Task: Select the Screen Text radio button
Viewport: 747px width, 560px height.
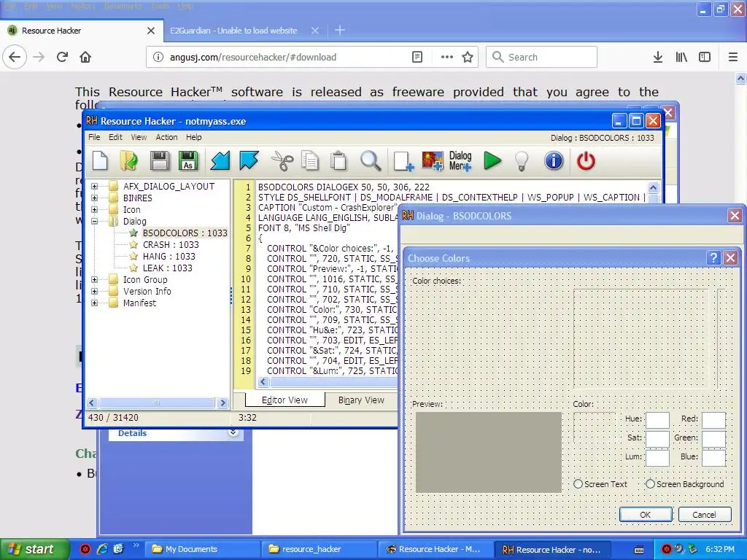Action: pos(578,484)
